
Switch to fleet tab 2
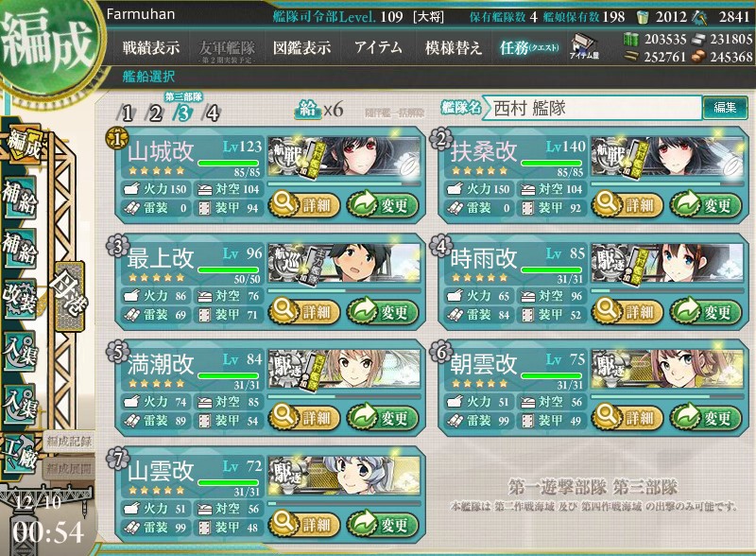click(155, 113)
